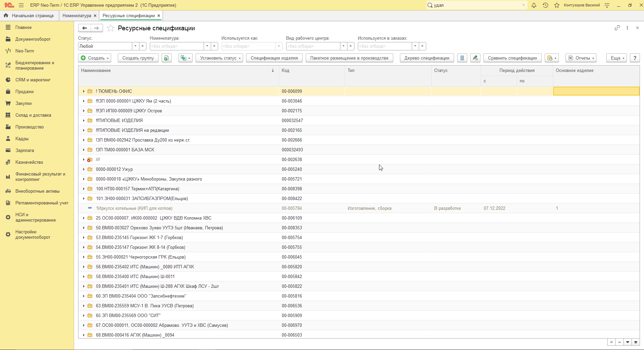Select row 1Иркутск котельные (КИП для котлов)

[359, 208]
